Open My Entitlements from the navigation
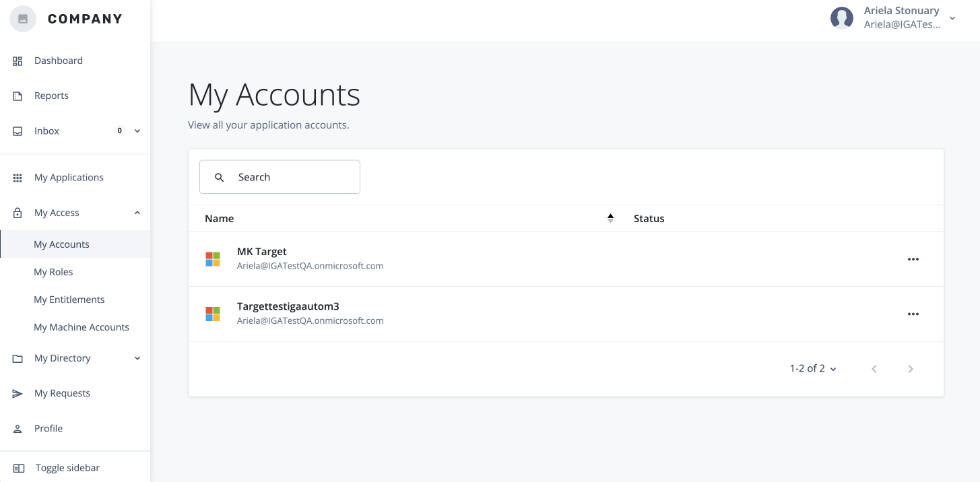Image resolution: width=980 pixels, height=482 pixels. click(x=69, y=299)
